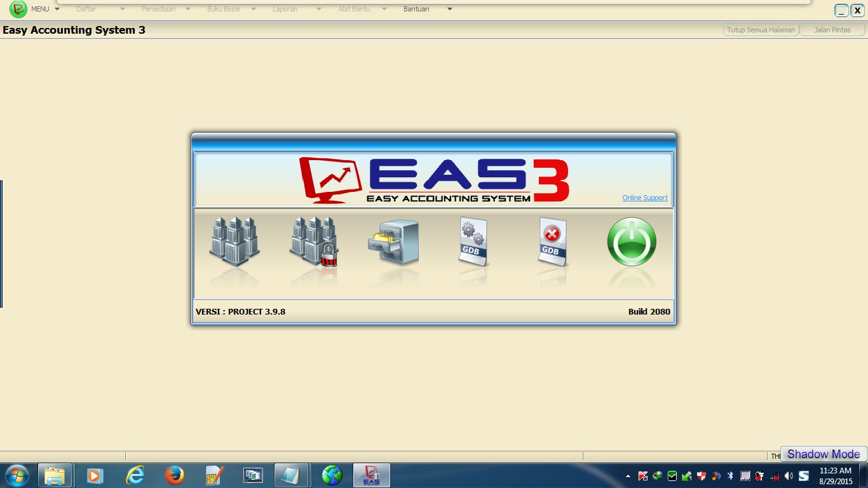Open the Alat Bantu menu
The image size is (868, 488).
click(354, 9)
